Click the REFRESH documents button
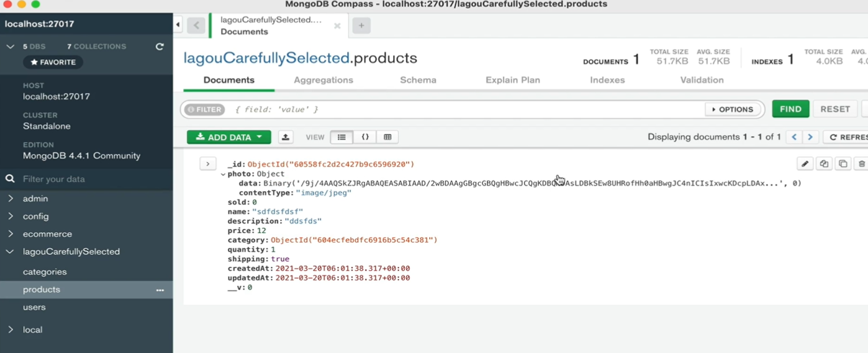868x353 pixels. tap(845, 137)
